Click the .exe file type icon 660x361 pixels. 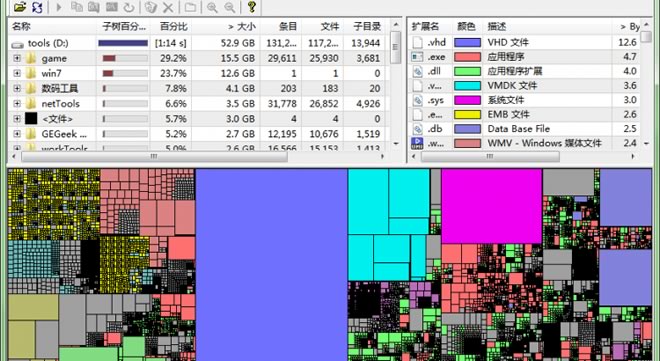coord(417,56)
